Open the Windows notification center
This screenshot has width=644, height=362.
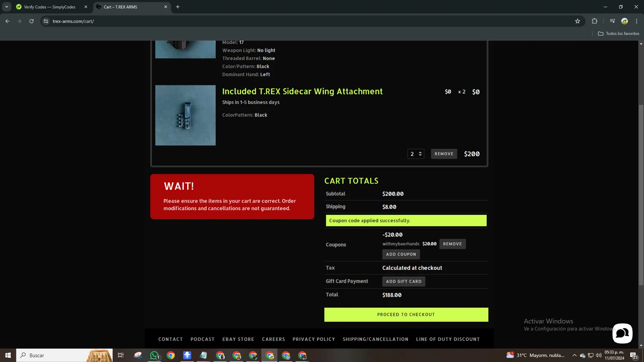[x=634, y=355]
